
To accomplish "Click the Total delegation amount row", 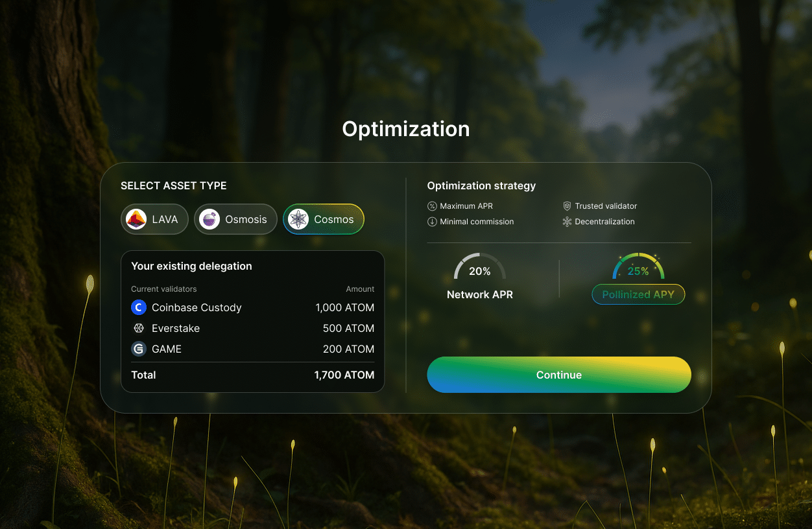I will coord(253,375).
